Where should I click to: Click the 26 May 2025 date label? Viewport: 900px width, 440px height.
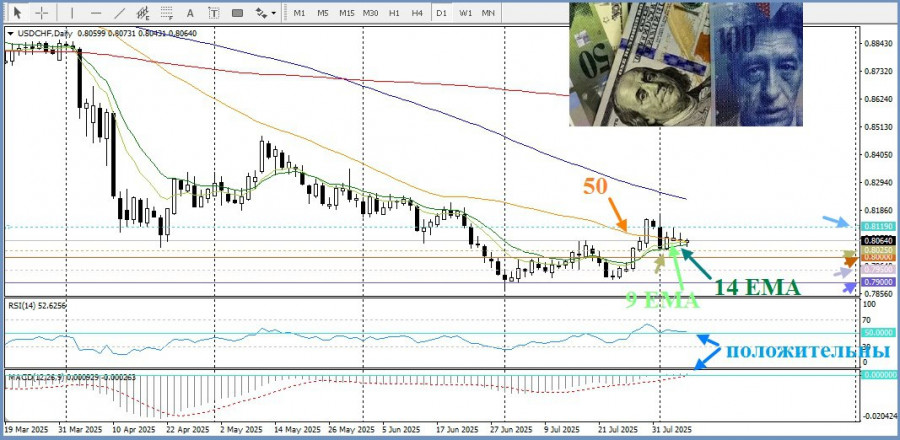[351, 429]
